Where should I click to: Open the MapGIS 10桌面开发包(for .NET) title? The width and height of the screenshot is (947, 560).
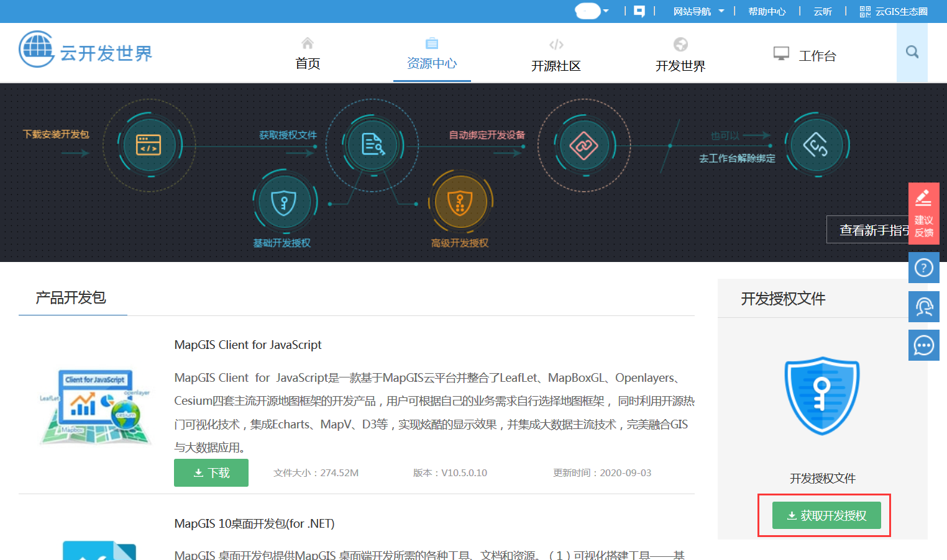click(254, 523)
